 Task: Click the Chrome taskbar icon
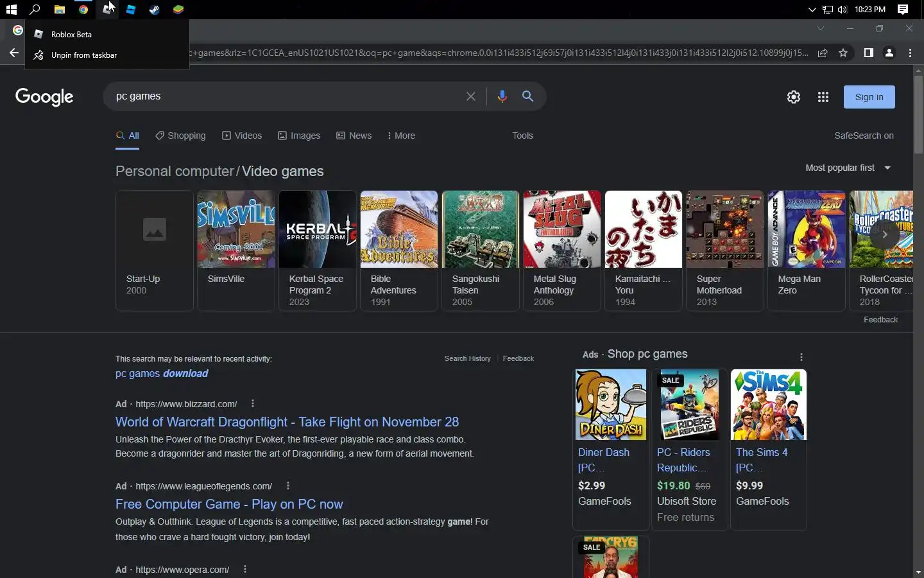click(x=83, y=10)
